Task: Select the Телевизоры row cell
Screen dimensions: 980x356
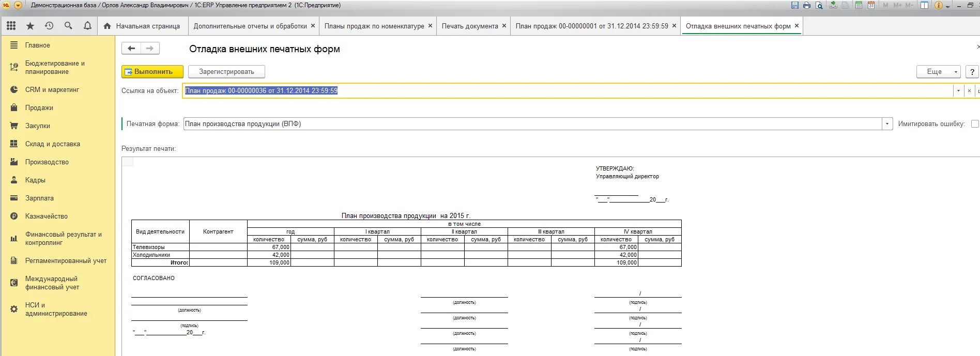Action: tap(161, 247)
